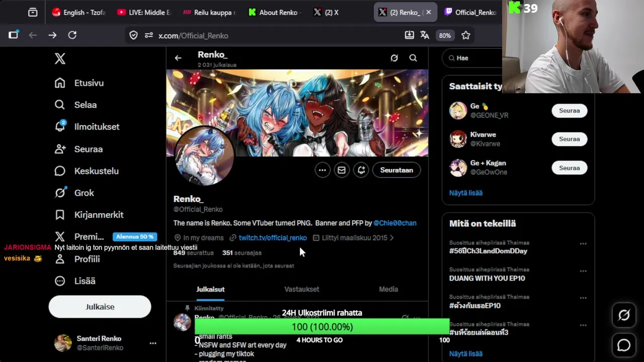
Task: Open options for DUANG WITH YOU EP10 trend
Action: [x=583, y=271]
